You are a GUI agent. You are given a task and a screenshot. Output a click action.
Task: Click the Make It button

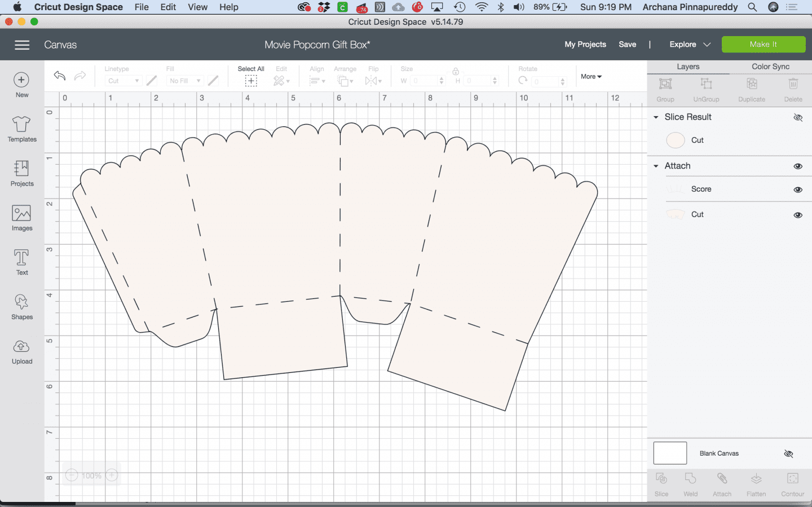point(764,45)
